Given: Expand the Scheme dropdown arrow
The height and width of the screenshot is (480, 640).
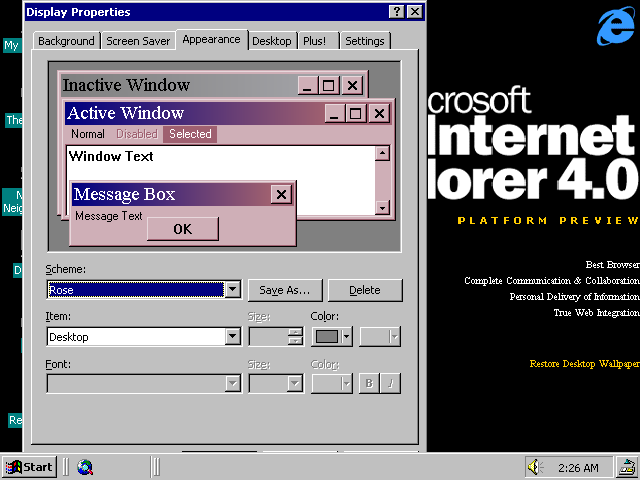Looking at the screenshot, I should tap(233, 290).
